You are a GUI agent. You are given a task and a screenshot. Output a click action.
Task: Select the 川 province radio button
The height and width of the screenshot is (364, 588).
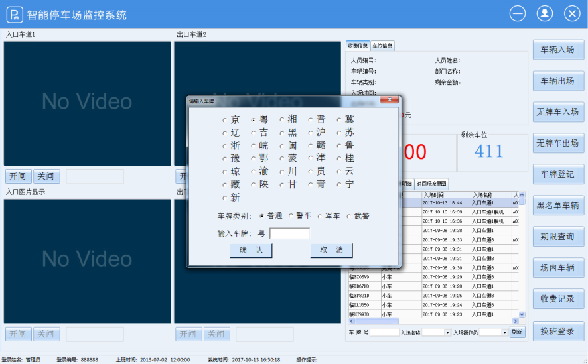coord(282,172)
